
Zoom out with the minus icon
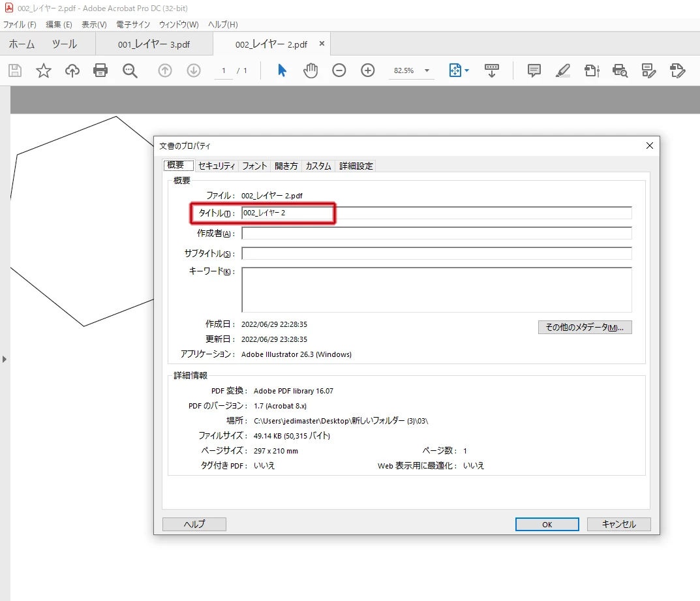(x=339, y=70)
